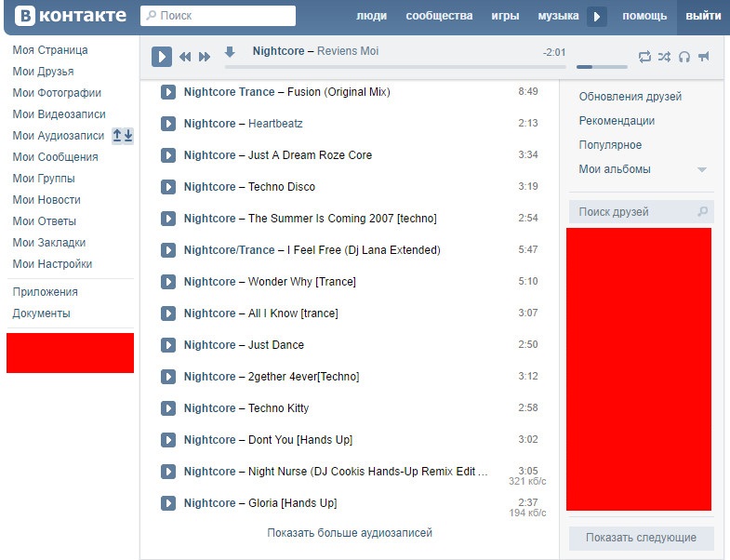Click the search magnifier in Поиск друзей
The height and width of the screenshot is (560, 730).
tap(702, 211)
